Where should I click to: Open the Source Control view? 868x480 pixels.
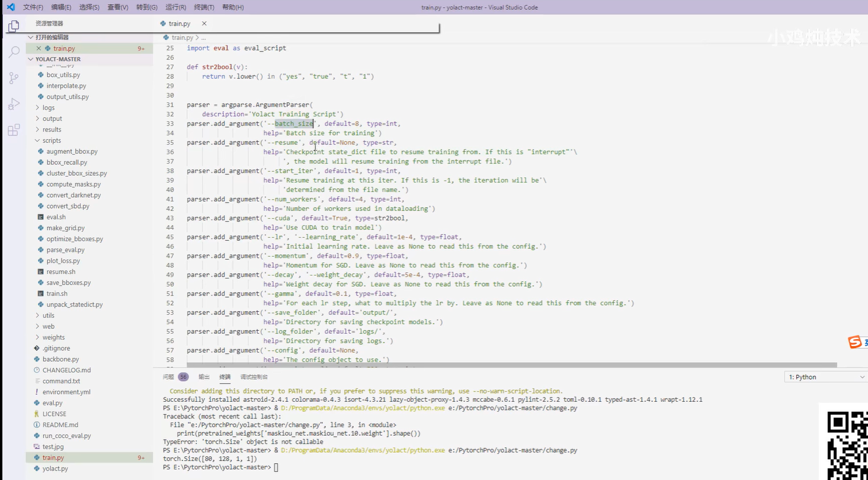(13, 78)
